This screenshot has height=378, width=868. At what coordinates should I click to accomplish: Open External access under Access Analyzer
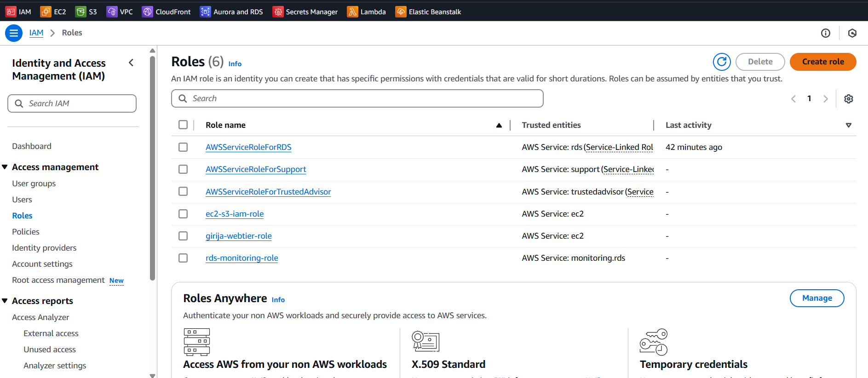51,333
